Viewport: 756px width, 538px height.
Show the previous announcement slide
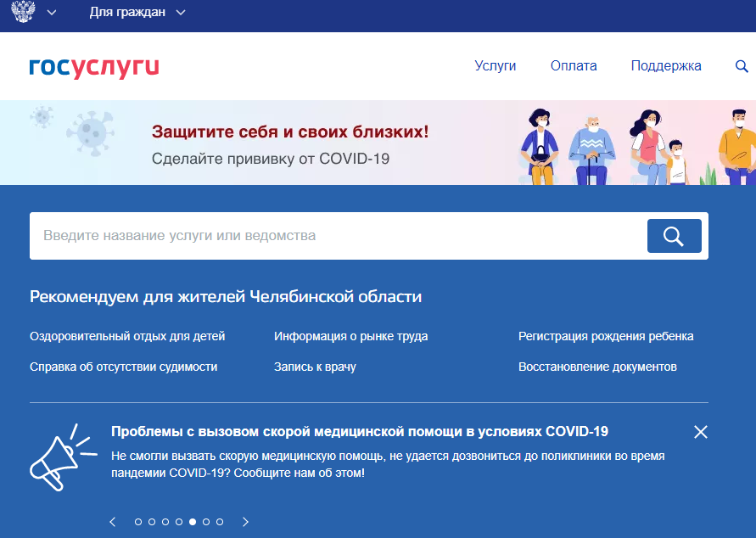click(x=113, y=522)
